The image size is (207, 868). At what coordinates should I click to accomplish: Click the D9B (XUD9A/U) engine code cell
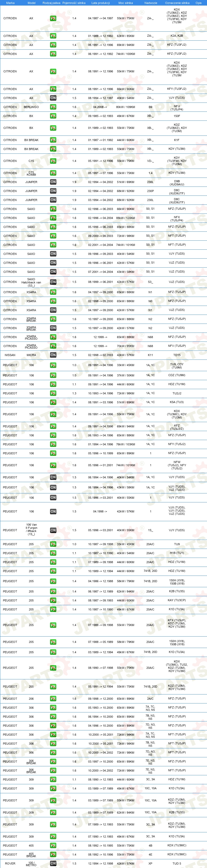177,183
